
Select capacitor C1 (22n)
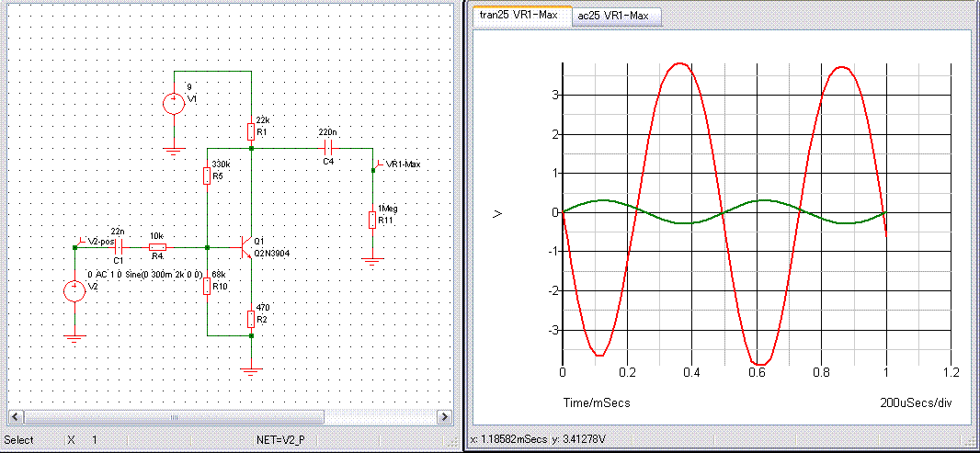(x=121, y=247)
